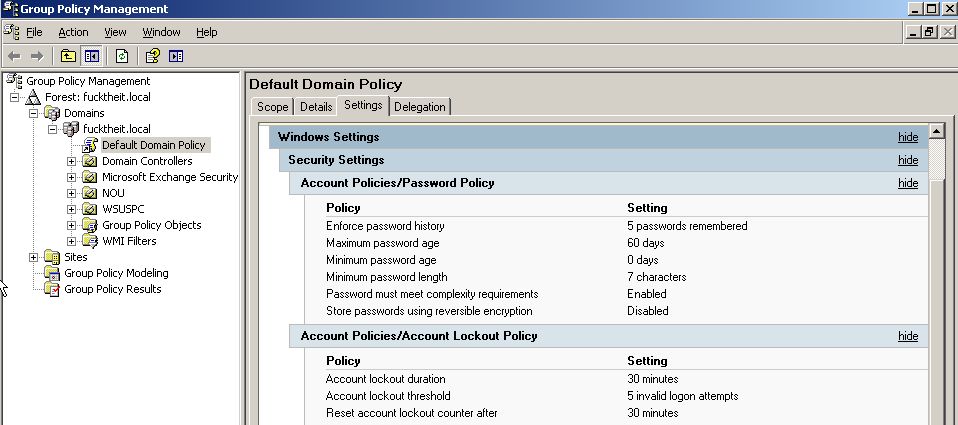Click the MMC icon beside the File menu
The image size is (958, 425).
click(11, 32)
